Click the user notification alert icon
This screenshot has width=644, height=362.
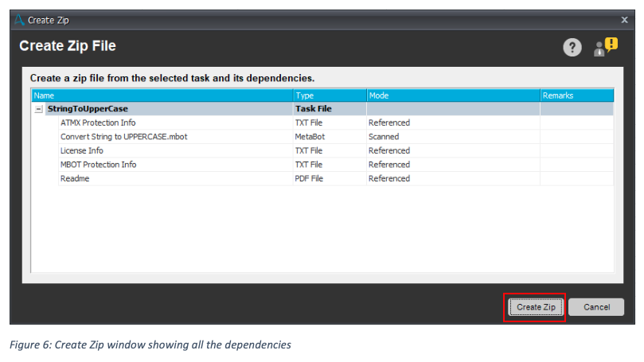[x=605, y=47]
